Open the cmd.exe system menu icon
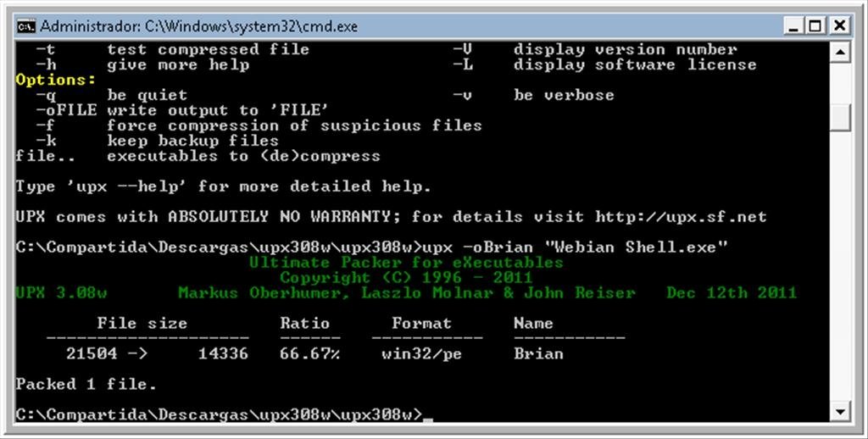This screenshot has height=439, width=868. point(25,26)
